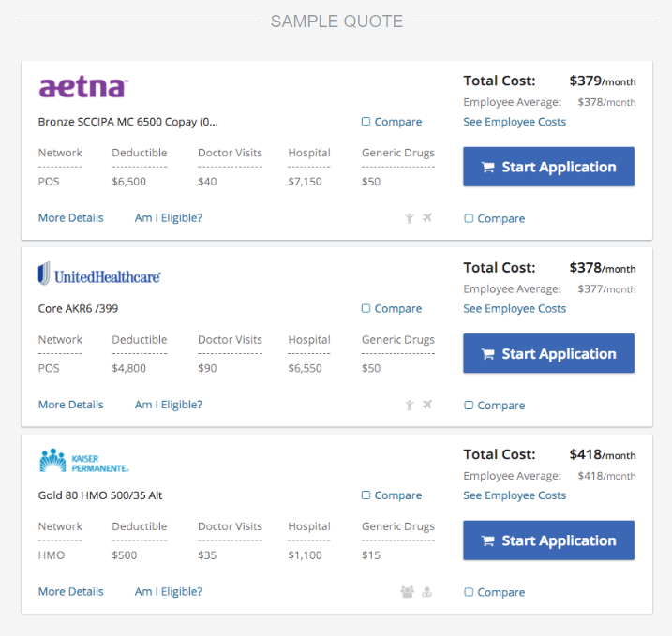Expand More Details for the Aetna plan
Screen dimensions: 672x636
[x=71, y=218]
